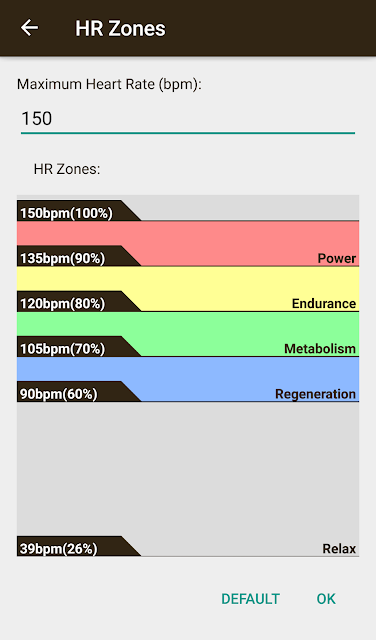The width and height of the screenshot is (376, 640).
Task: Tap the back arrow icon
Action: point(29,28)
